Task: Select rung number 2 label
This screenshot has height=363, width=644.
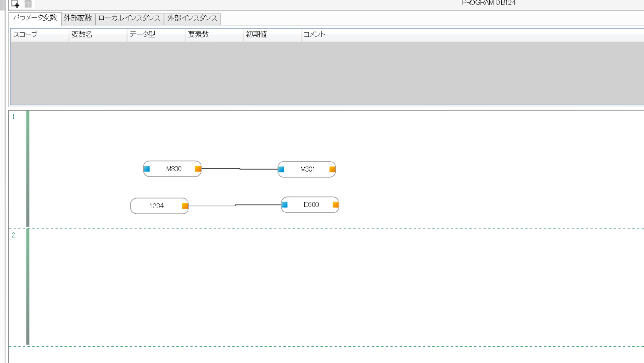Action: 13,235
